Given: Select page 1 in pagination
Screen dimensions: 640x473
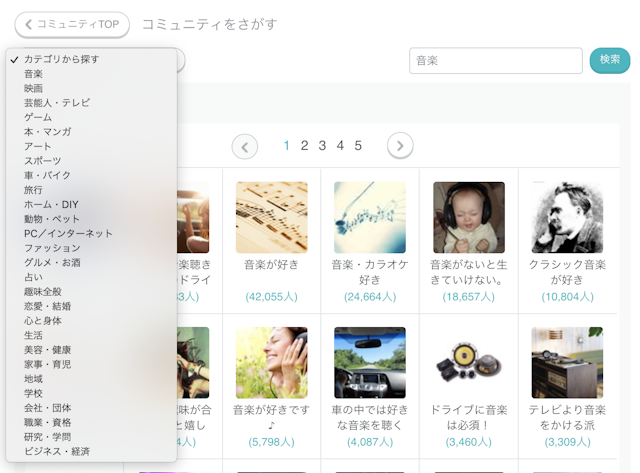Looking at the screenshot, I should 287,146.
